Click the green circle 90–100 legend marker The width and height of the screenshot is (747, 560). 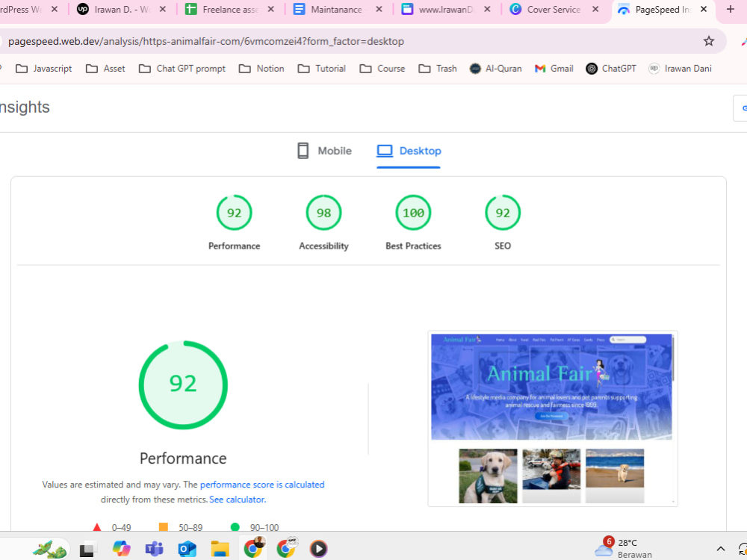click(235, 526)
